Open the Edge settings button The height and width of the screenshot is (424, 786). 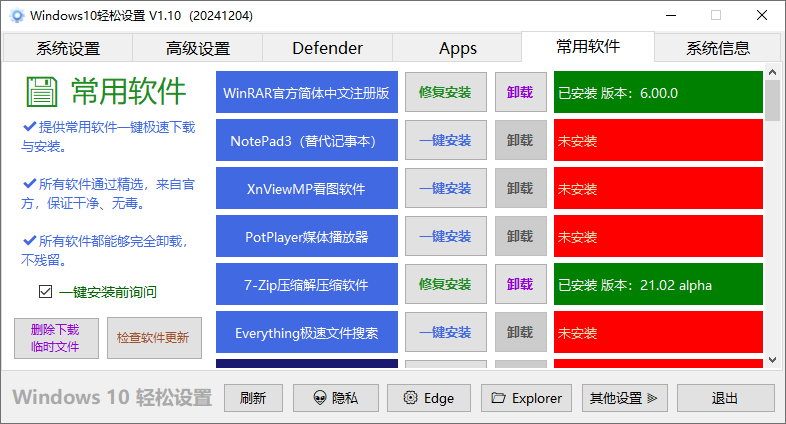(x=429, y=398)
